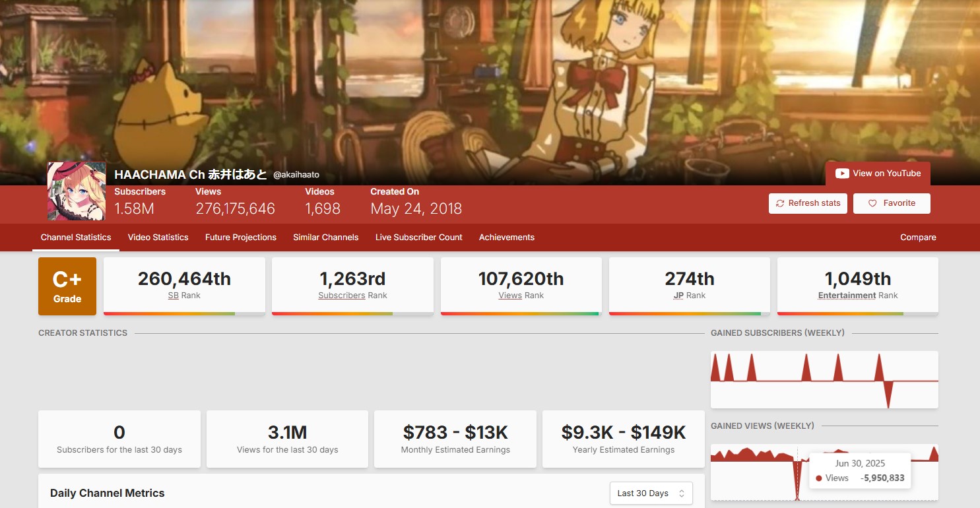Screen dimensions: 980x508
Task: Click the Compare link
Action: (x=918, y=238)
